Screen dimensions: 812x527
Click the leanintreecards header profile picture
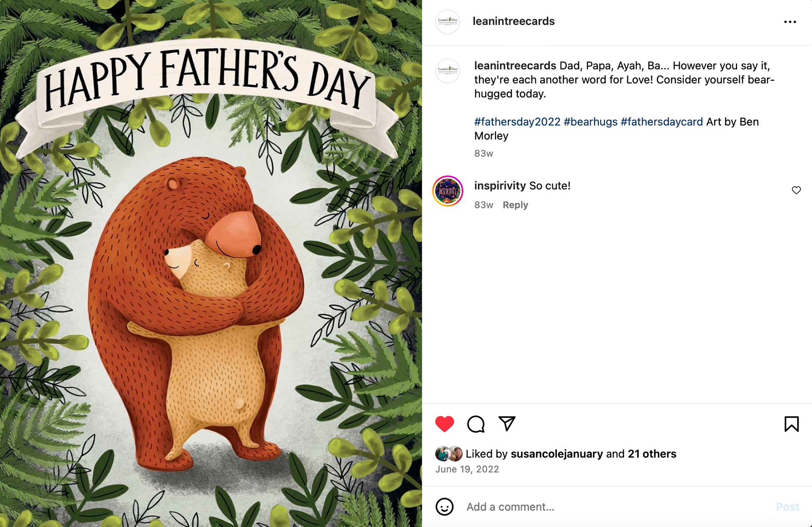447,22
